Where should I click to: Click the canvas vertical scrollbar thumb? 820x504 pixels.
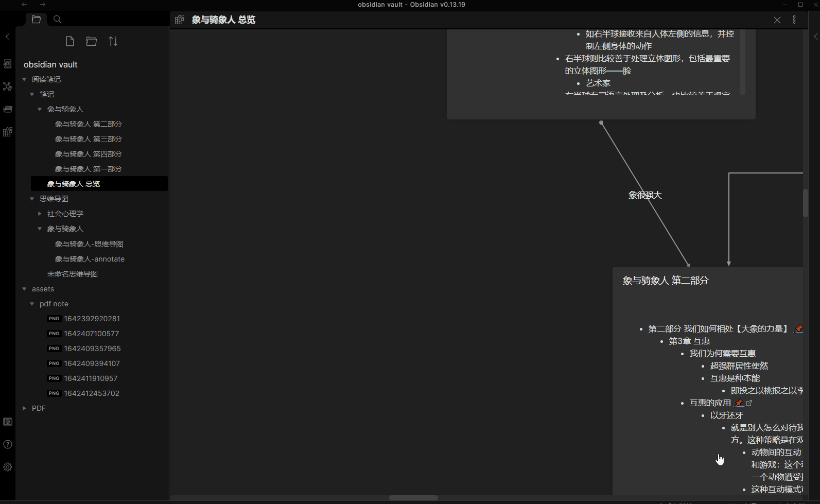pyautogui.click(x=806, y=203)
